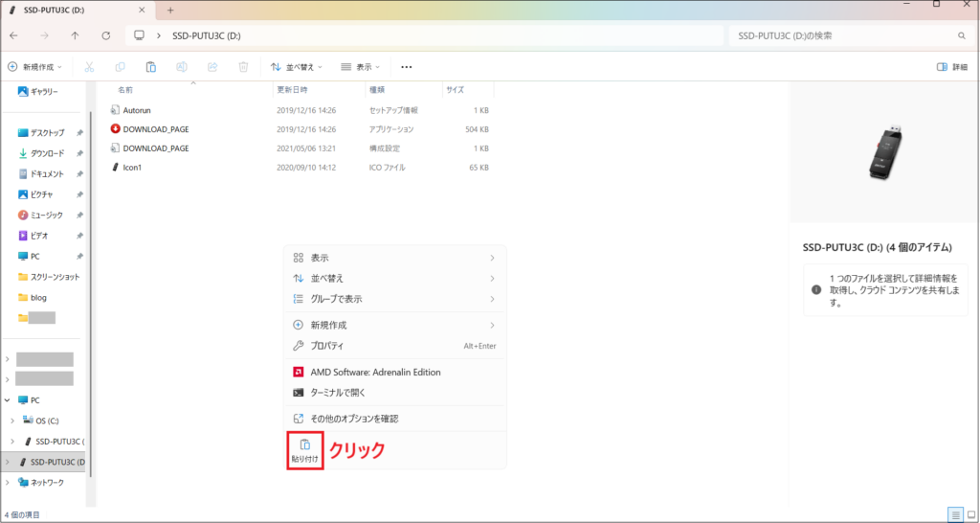Select the details list view button

click(954, 513)
